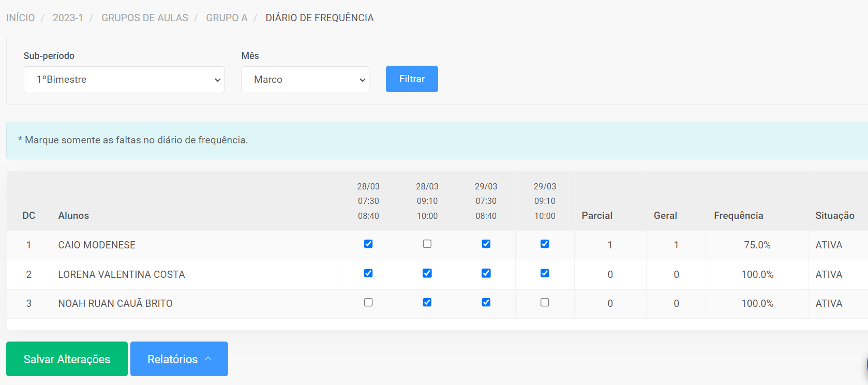Check Noah Ruan Cauã Brito absence 29/03 09:10
The height and width of the screenshot is (385, 868).
pos(545,302)
